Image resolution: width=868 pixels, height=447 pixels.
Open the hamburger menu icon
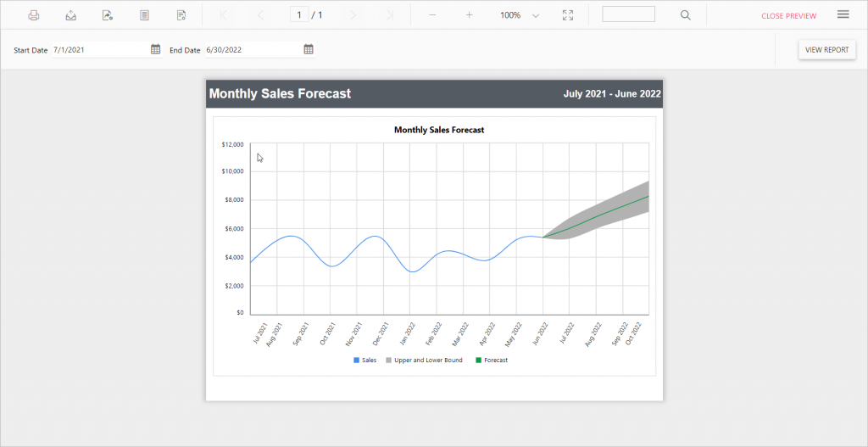click(843, 14)
